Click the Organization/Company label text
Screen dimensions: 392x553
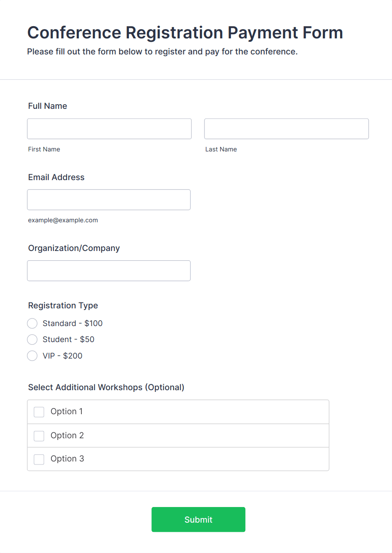click(x=74, y=248)
